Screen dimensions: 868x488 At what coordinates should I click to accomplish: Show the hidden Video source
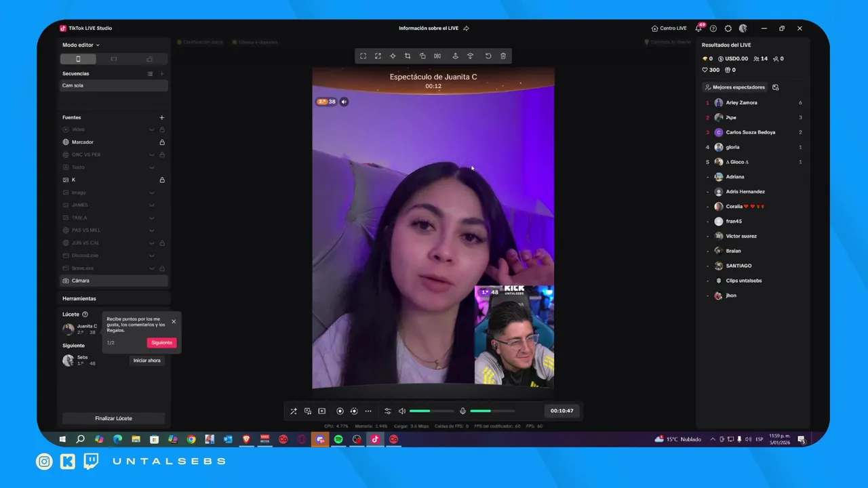pyautogui.click(x=152, y=129)
